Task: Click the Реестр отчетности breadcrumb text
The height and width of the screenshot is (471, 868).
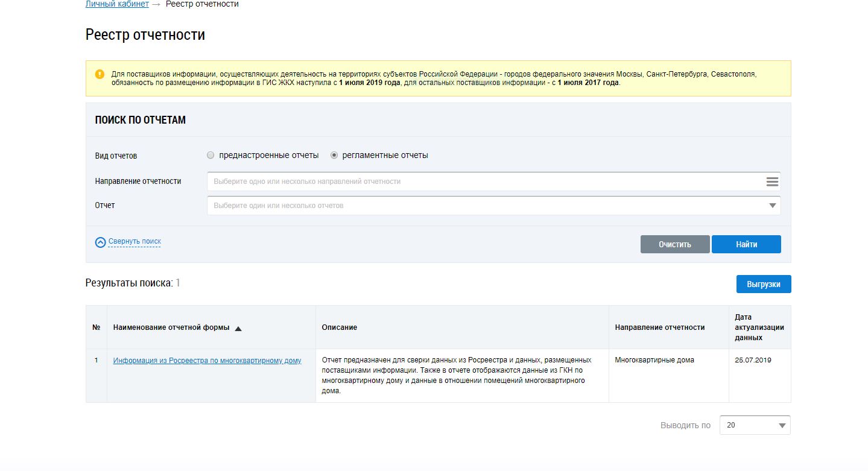Action: tap(202, 4)
